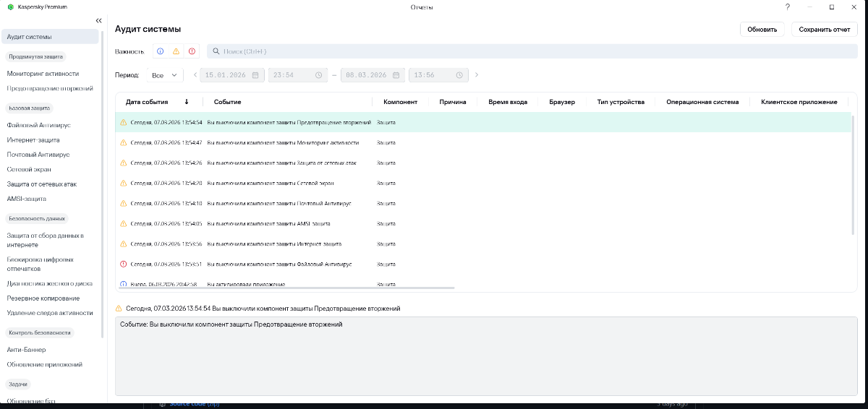Click warning icon on Мониторинг активности row
Image resolution: width=868 pixels, height=409 pixels.
point(124,143)
